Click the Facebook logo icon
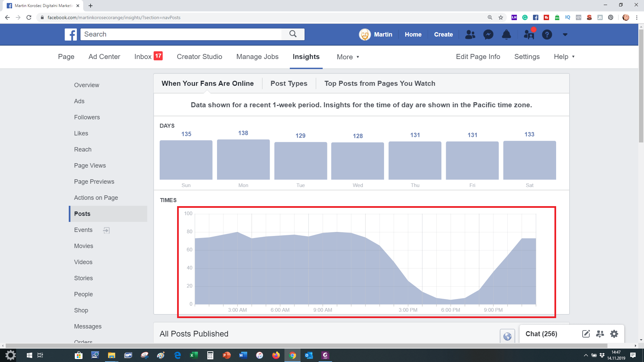This screenshot has width=644, height=362. click(71, 34)
